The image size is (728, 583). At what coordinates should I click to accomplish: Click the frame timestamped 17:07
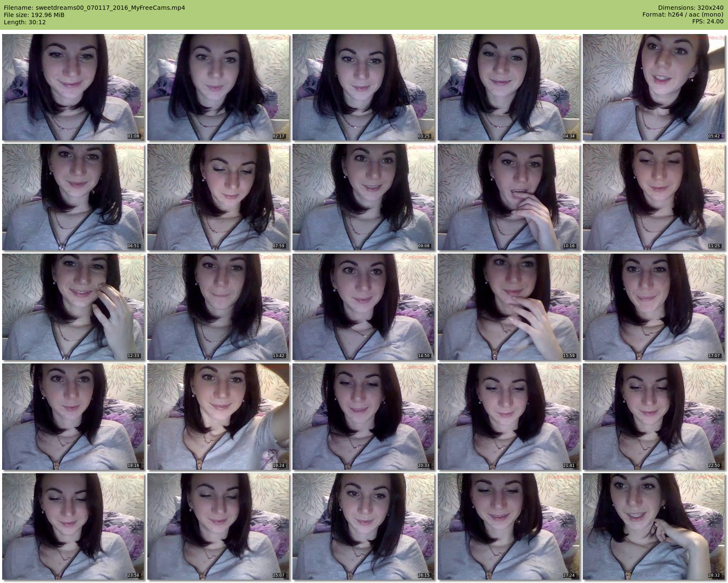(x=653, y=307)
